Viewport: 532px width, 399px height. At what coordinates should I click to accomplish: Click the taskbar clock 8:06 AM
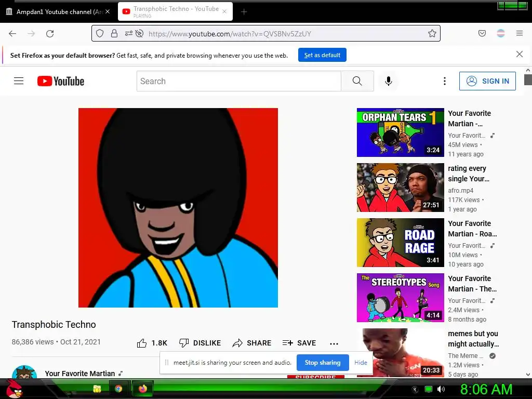(x=486, y=389)
